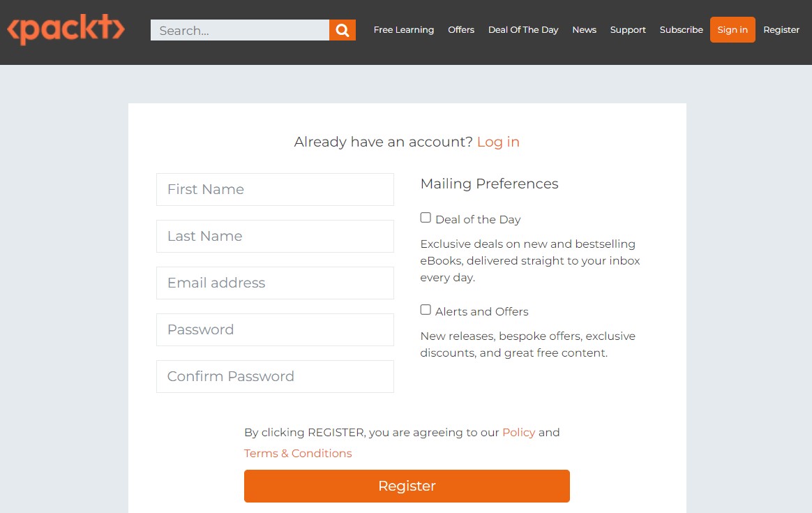Open the Support page
812x513 pixels.
tap(628, 29)
